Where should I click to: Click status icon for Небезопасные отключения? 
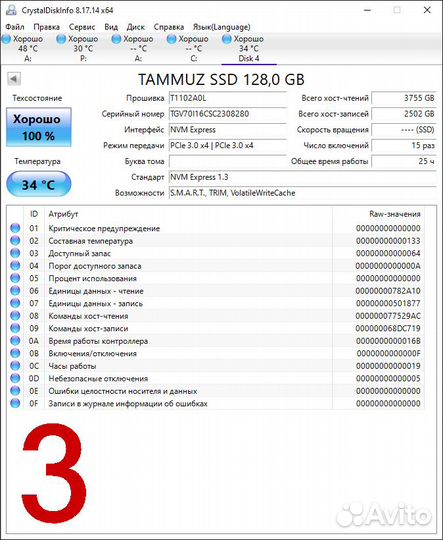(x=15, y=378)
